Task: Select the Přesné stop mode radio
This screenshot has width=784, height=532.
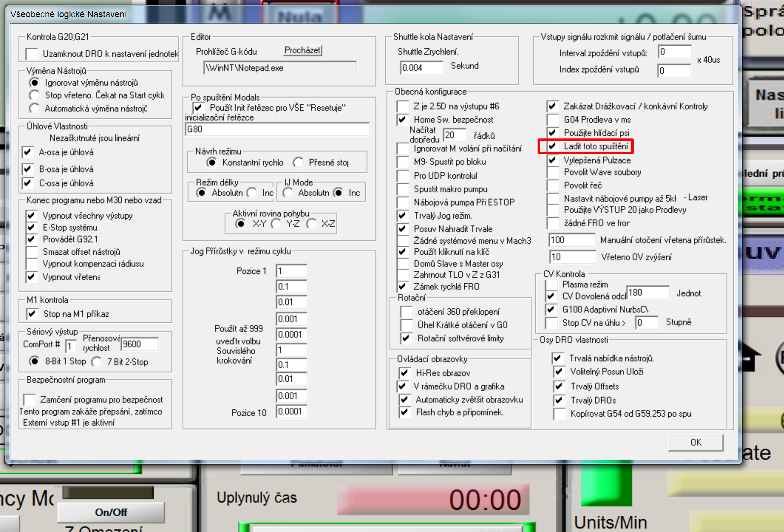Action: coord(298,163)
